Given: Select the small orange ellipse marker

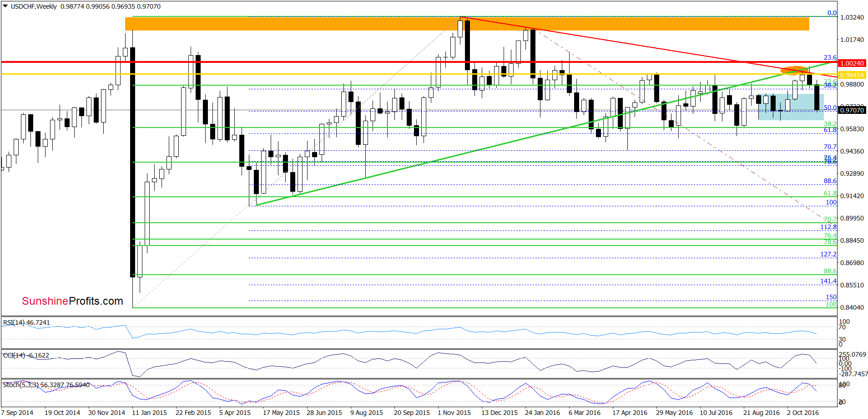Looking at the screenshot, I should 794,70.
